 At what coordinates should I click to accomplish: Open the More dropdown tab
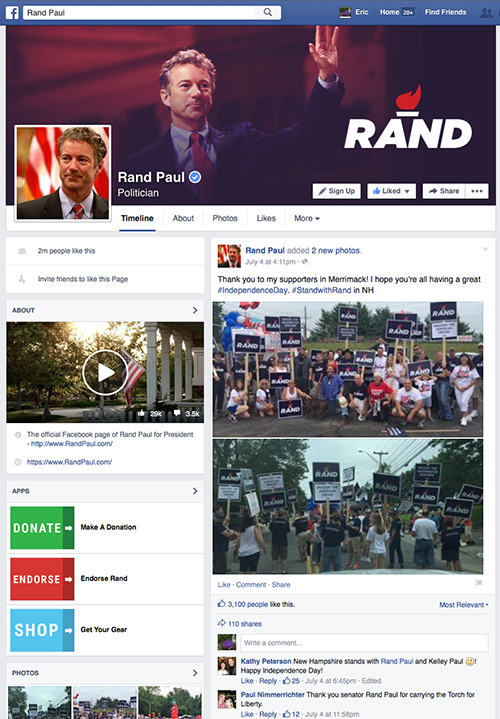click(x=307, y=218)
